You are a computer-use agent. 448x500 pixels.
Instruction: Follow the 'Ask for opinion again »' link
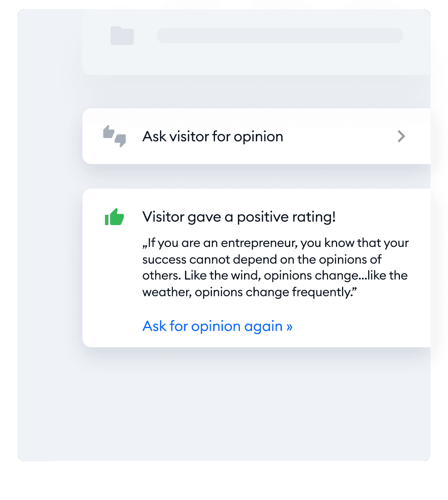[x=218, y=326]
